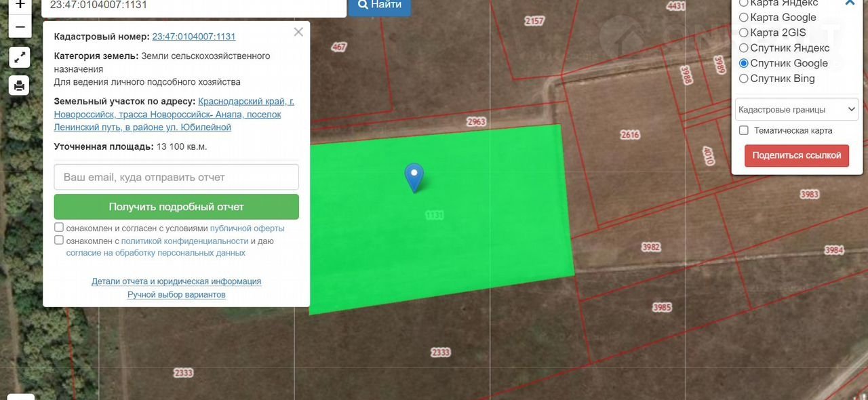Collapse the map layers panel
Screen dimensions: 868x400
850,3
